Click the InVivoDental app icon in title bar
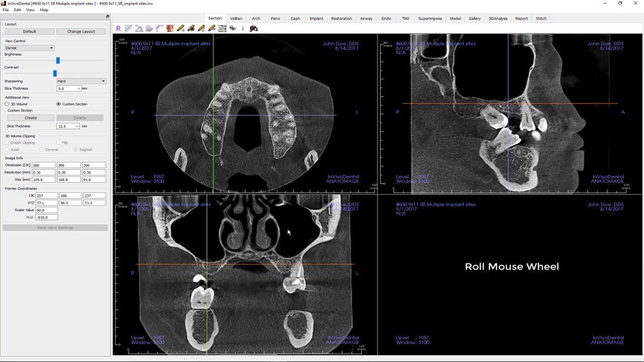This screenshot has height=362, width=644. 4,4
